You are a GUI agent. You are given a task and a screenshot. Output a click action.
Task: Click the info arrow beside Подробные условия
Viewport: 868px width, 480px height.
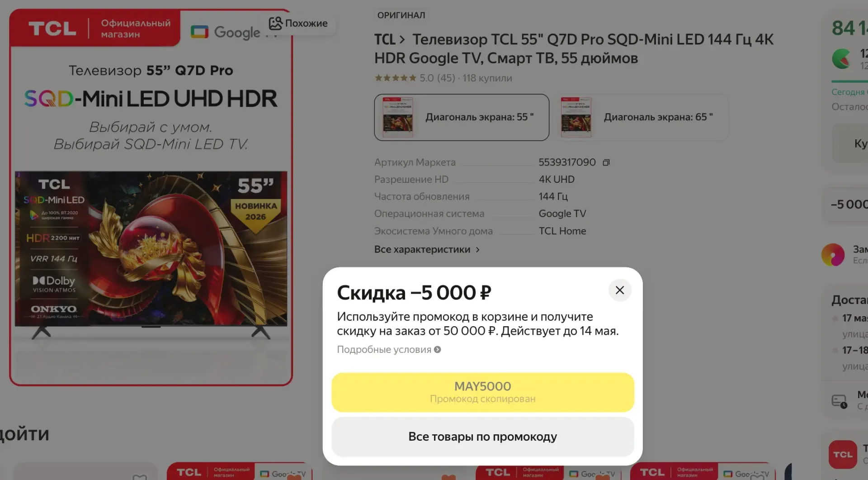[x=438, y=349]
